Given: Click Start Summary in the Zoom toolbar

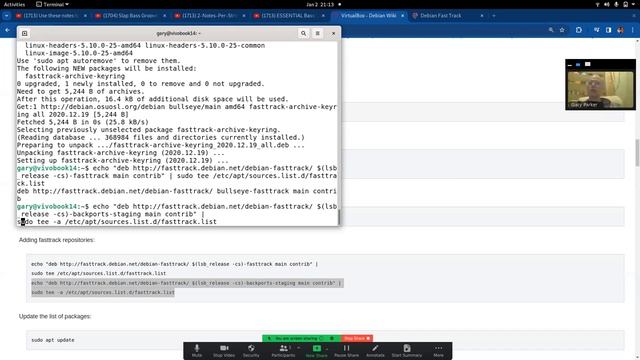Looking at the screenshot, I should 407,351.
